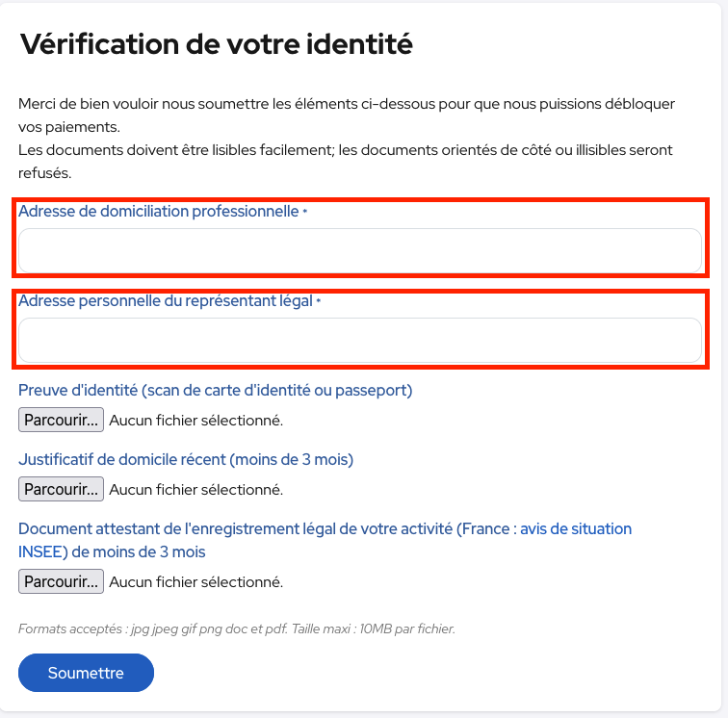Focus the professional domiciliation address text field

360,250
